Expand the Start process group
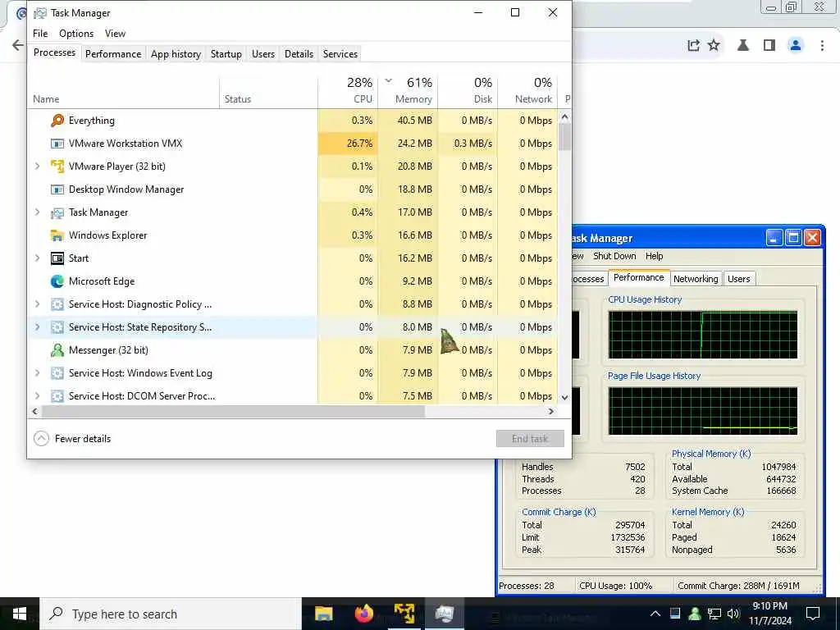Viewport: 840px width, 630px height. click(x=38, y=258)
